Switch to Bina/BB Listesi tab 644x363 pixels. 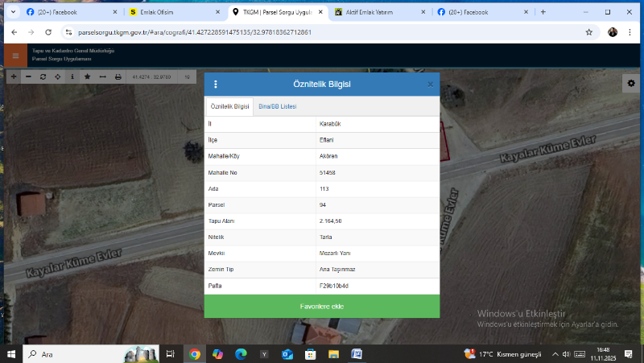278,106
